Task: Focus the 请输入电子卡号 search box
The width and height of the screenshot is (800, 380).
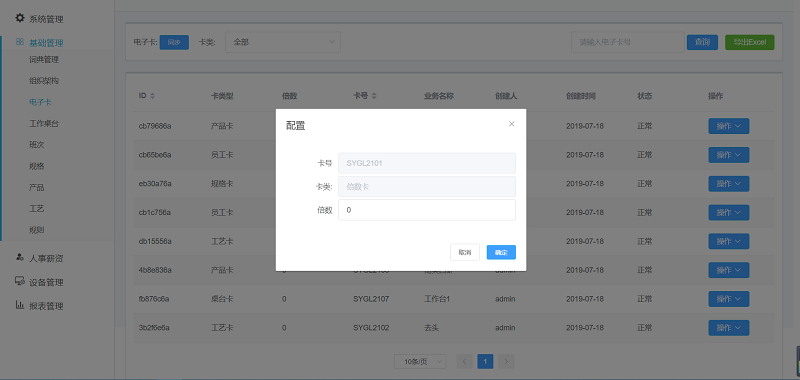Action: coord(628,42)
